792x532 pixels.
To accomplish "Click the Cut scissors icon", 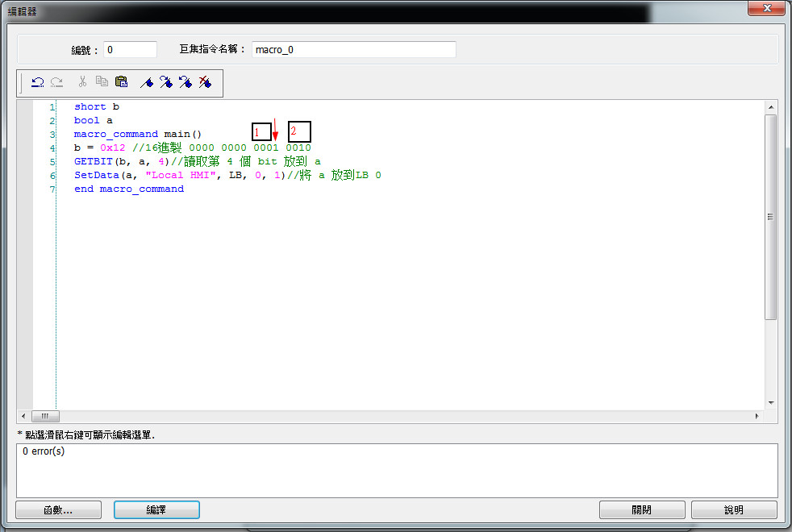I will (x=81, y=82).
